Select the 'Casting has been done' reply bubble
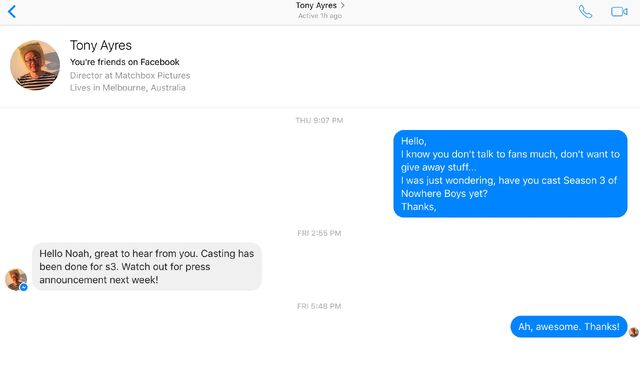Viewport: 640px width, 391px height. [147, 267]
